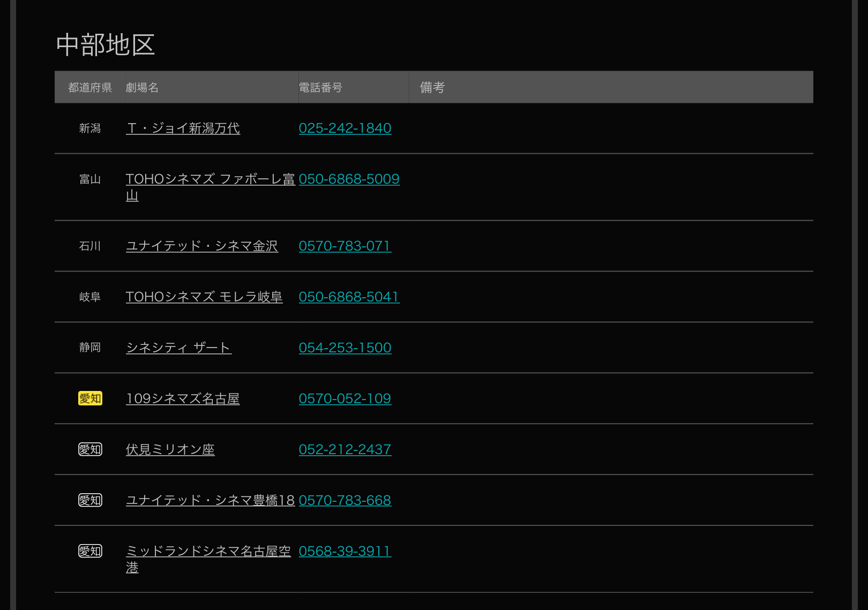Select the 静岡 prefecture cell

pyautogui.click(x=90, y=348)
